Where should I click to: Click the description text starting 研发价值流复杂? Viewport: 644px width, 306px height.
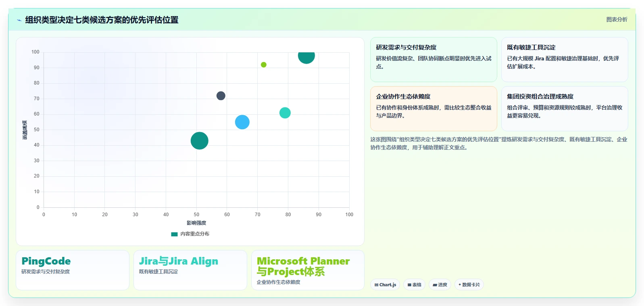pos(434,62)
